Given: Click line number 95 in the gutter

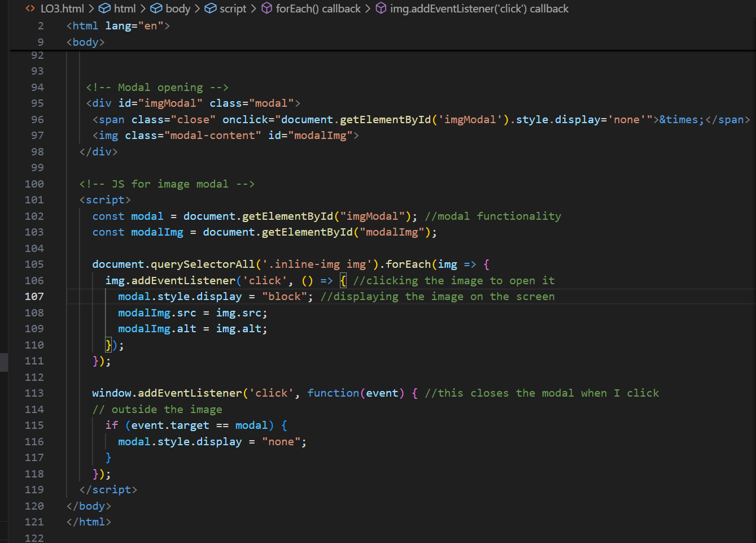Looking at the screenshot, I should (37, 103).
